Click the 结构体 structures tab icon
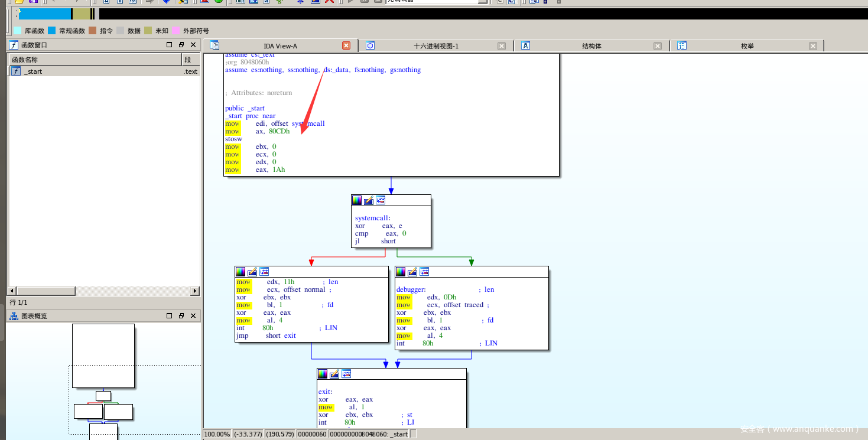Screen dimensions: 868x440 tap(525, 45)
